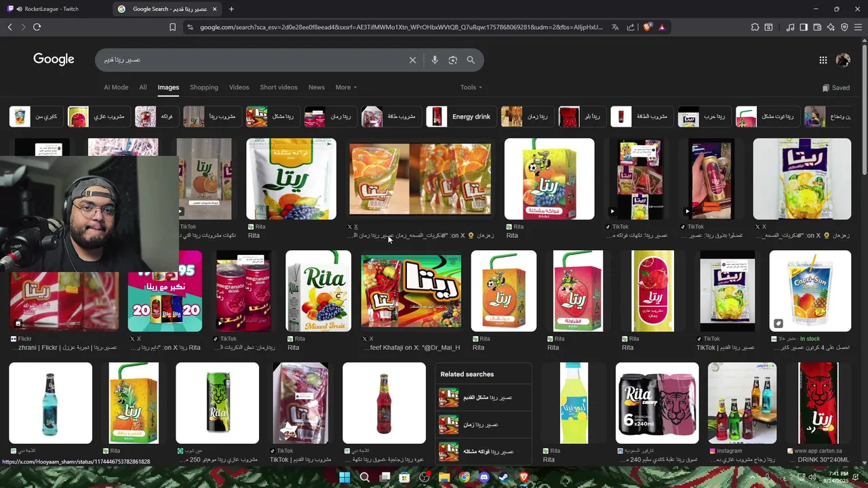Close the Google Search tab
This screenshot has width=868, height=488.
click(215, 9)
